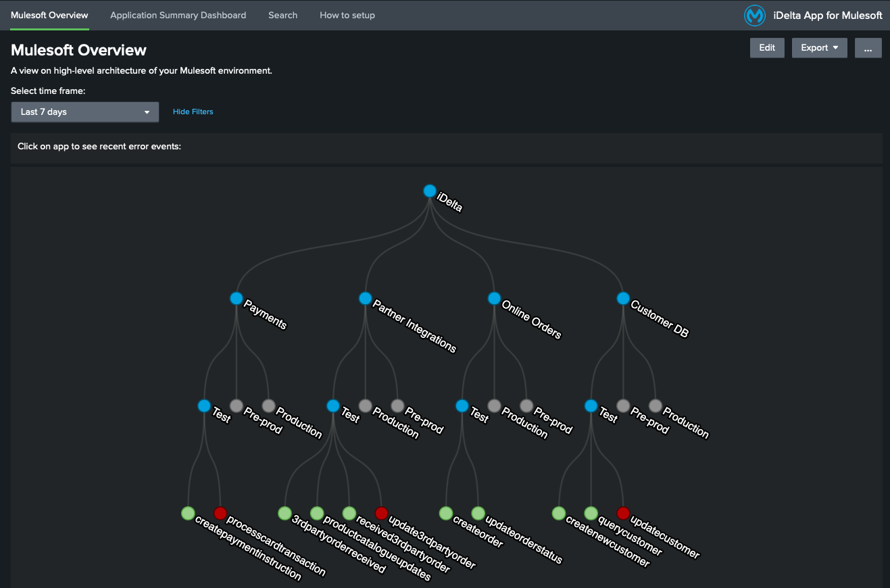Open Test node under Customer DB

(x=591, y=406)
